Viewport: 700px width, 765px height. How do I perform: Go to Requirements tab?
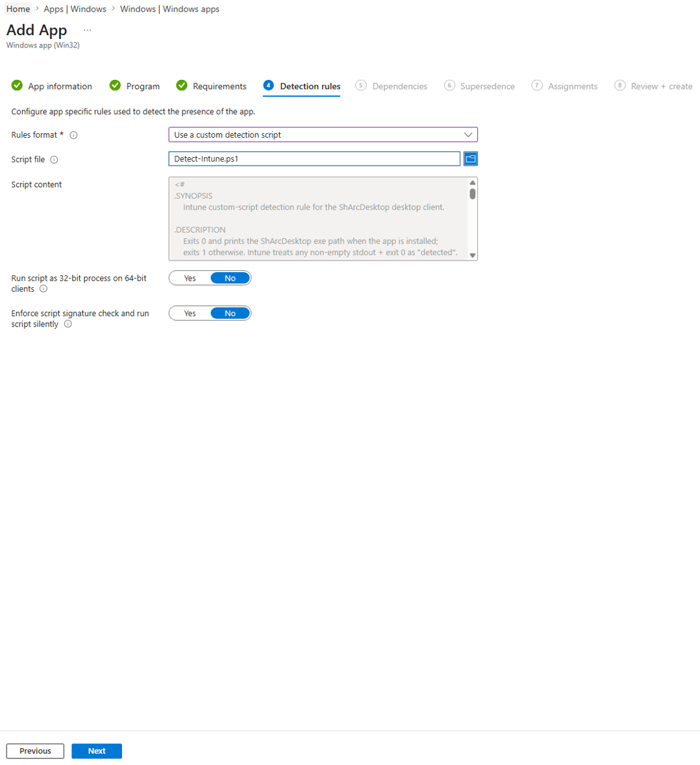[211, 86]
